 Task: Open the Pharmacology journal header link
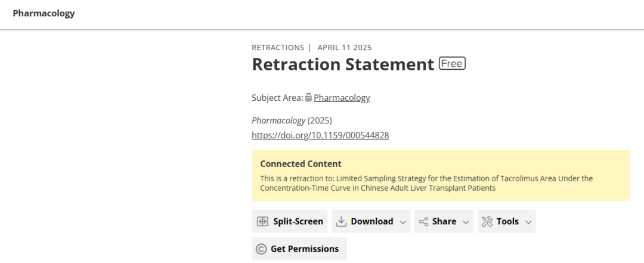click(44, 13)
